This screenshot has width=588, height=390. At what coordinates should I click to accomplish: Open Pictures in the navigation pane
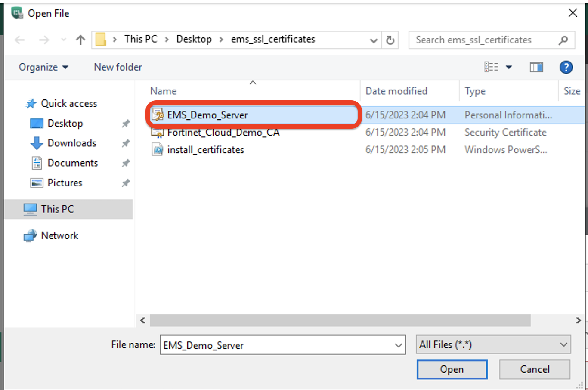(65, 183)
